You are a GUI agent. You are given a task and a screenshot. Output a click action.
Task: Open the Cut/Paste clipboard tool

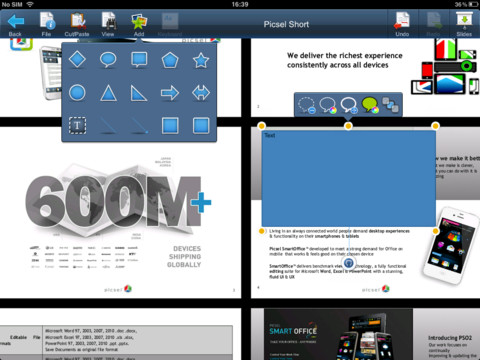click(77, 25)
